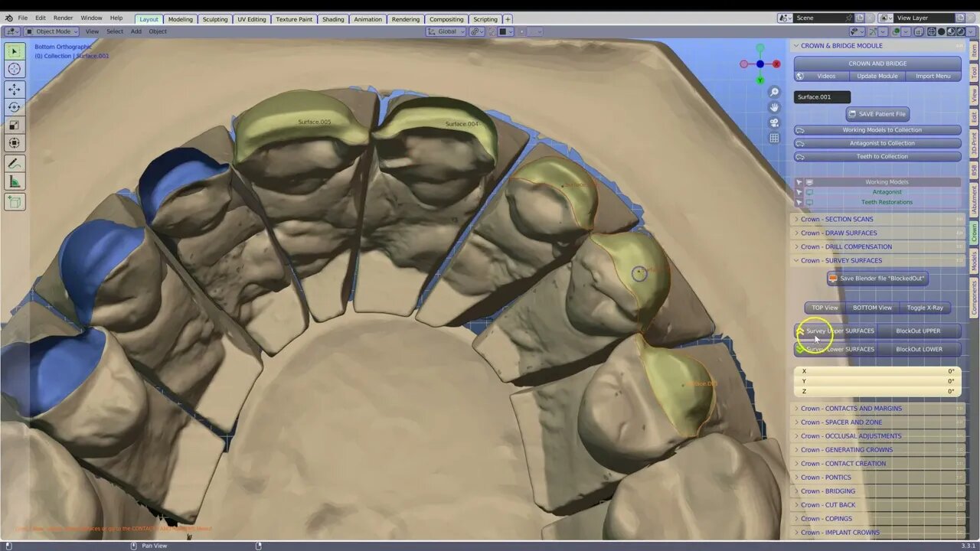
Task: Toggle selectability arrow for Antagonist row
Action: (799, 192)
